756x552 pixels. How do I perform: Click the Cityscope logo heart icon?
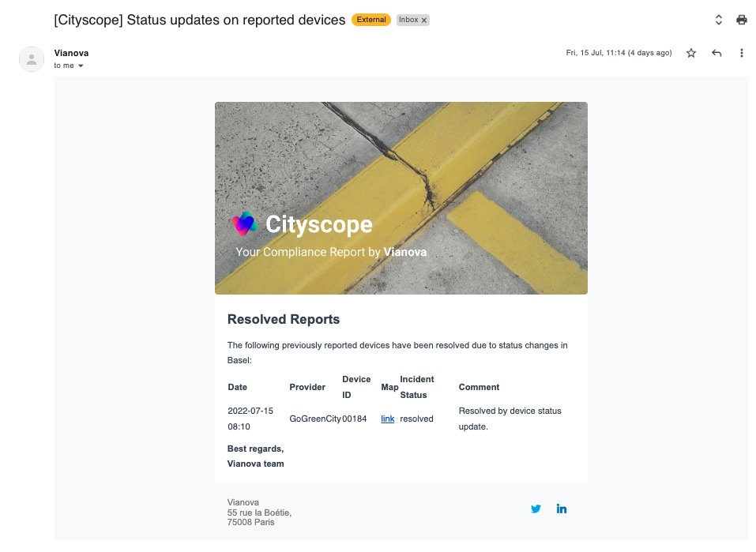(x=244, y=223)
